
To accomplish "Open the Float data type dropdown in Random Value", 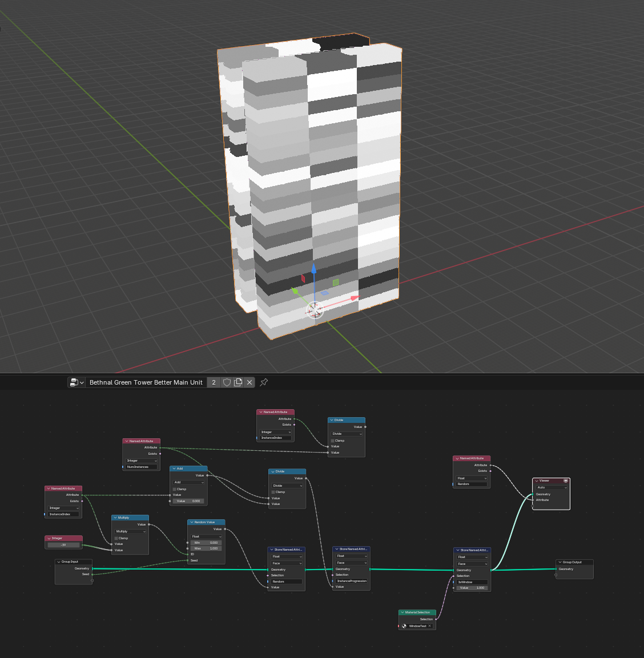I will click(206, 536).
